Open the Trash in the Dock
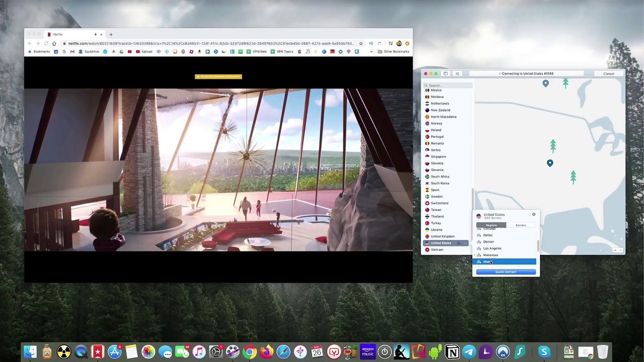 pos(602,352)
